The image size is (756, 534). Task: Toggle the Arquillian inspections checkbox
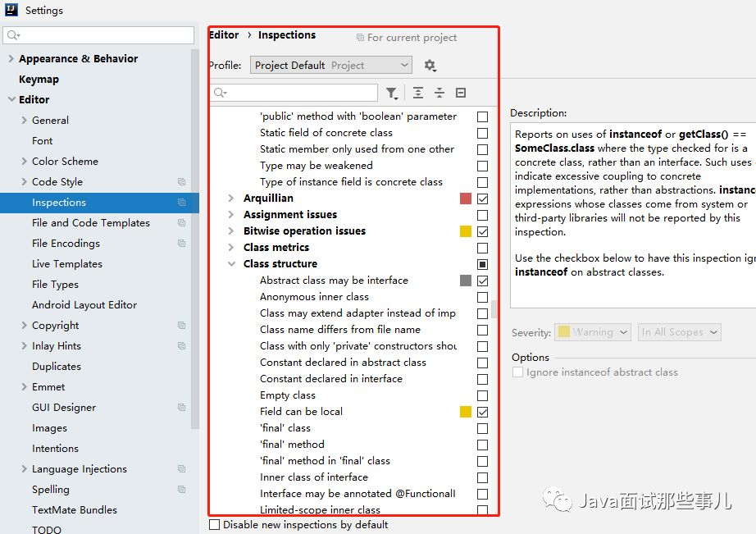click(x=482, y=199)
